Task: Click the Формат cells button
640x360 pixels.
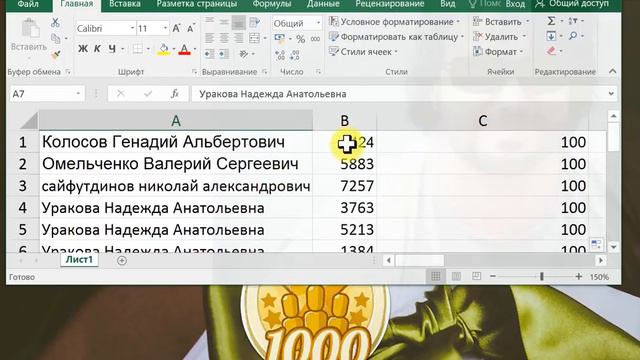Action: point(498,52)
